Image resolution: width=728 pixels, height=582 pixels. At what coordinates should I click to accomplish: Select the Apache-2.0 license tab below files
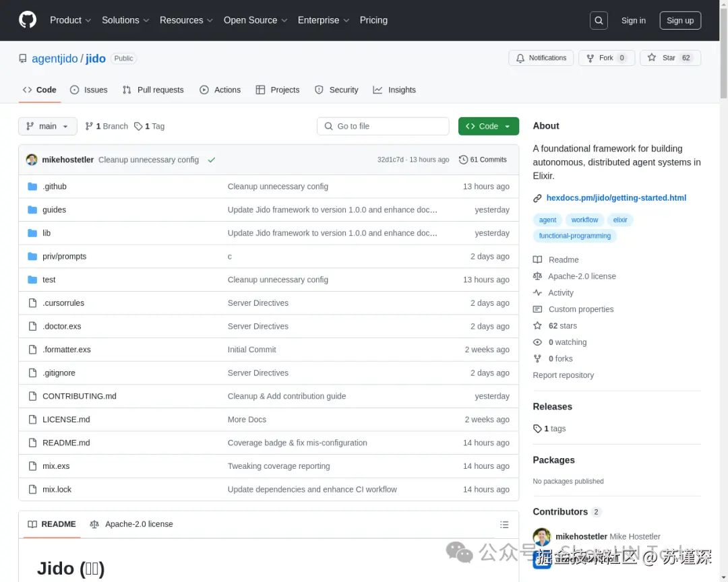tap(131, 525)
